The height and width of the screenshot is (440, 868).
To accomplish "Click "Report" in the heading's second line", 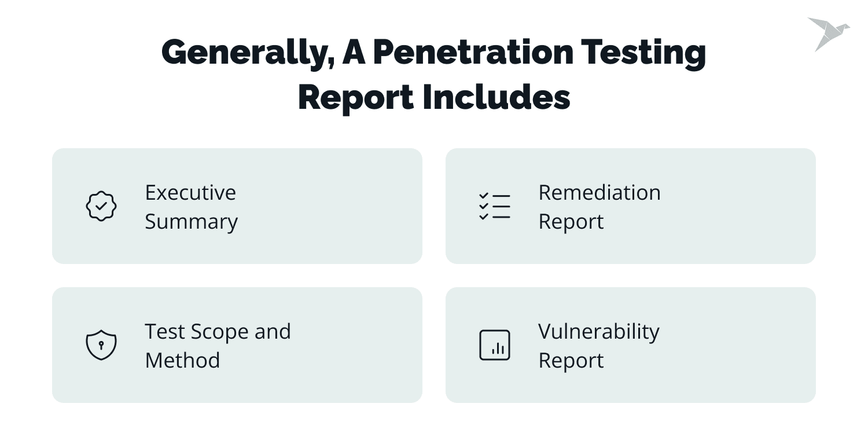I will [355, 97].
